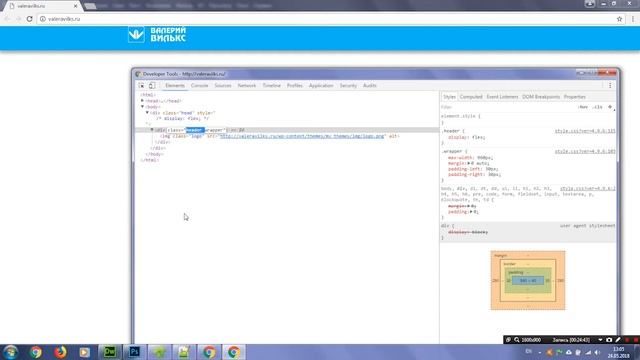The height and width of the screenshot is (360, 640).
Task: Click the magnifier icon in the recorder bar
Action: [517, 340]
